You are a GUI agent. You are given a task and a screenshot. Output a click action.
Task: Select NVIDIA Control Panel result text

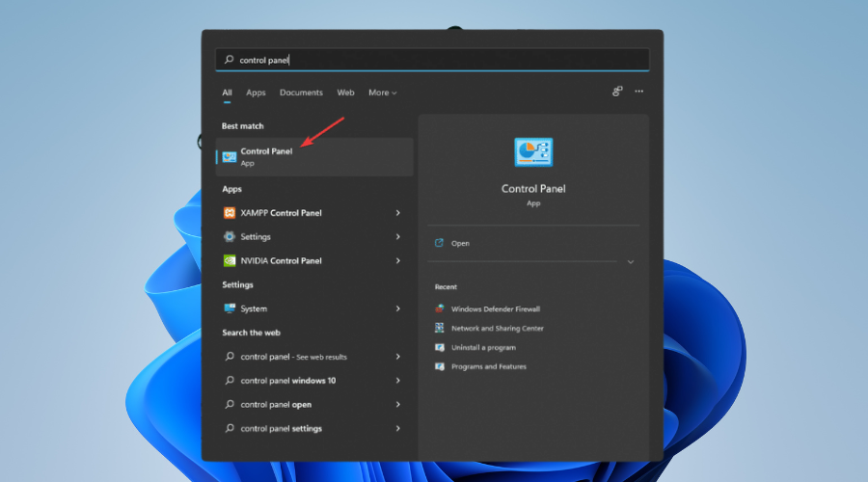pyautogui.click(x=281, y=260)
